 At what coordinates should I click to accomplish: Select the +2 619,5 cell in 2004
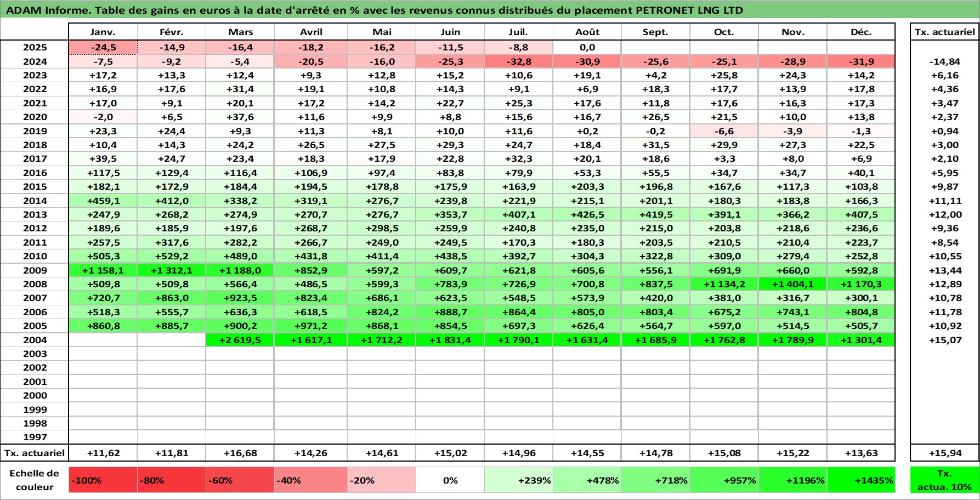coord(240,340)
